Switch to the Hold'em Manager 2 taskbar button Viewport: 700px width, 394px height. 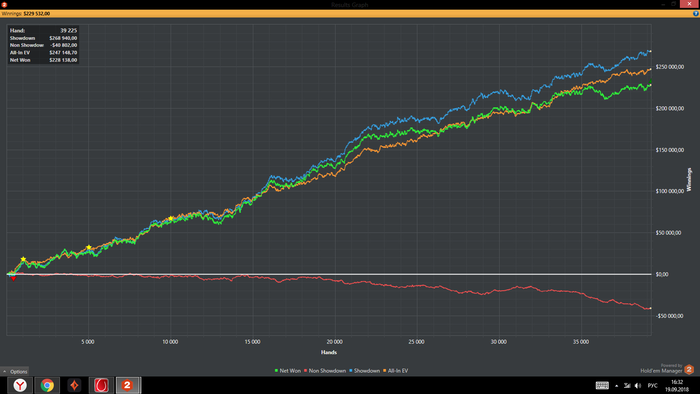click(128, 385)
